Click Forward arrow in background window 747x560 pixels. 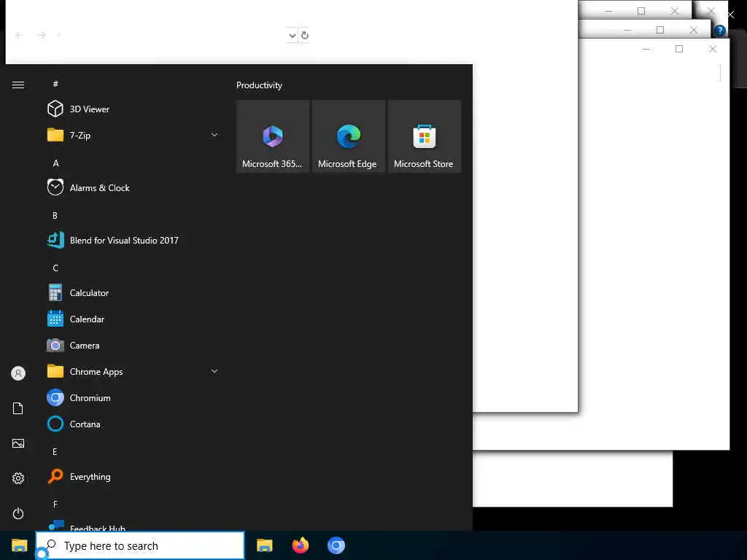42,35
